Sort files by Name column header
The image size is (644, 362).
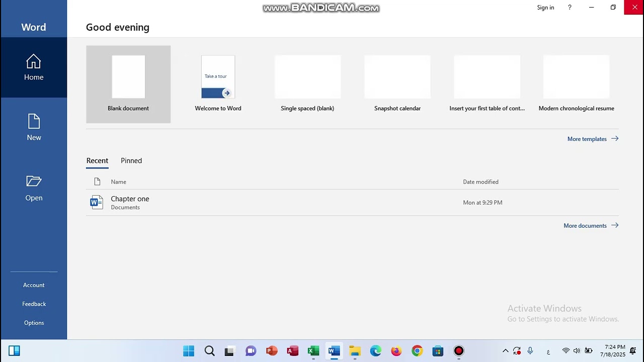click(x=118, y=182)
